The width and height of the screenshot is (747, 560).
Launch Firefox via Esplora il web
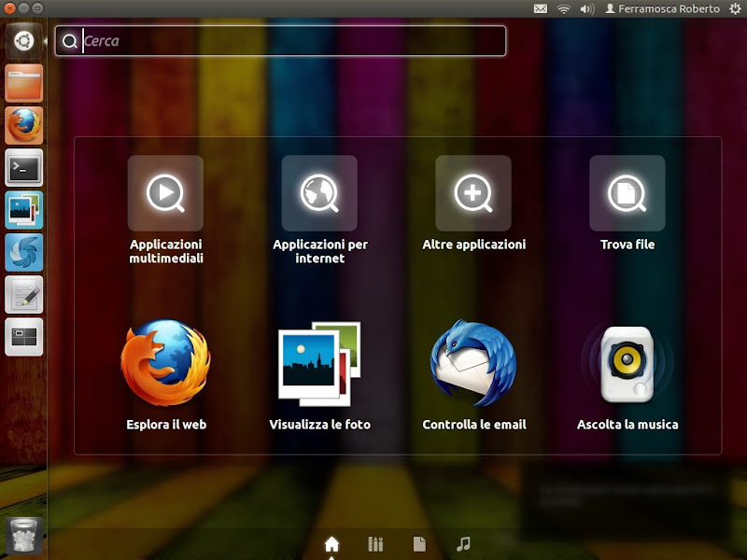point(166,375)
